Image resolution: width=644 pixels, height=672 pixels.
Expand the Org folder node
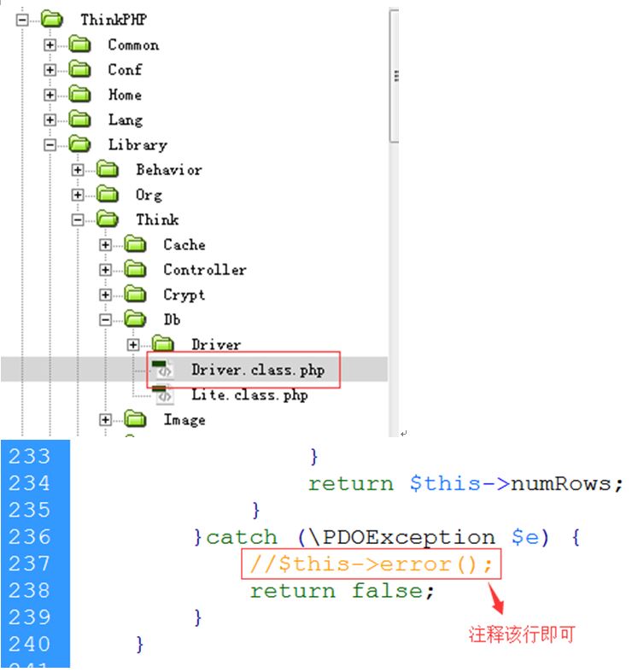pyautogui.click(x=78, y=195)
